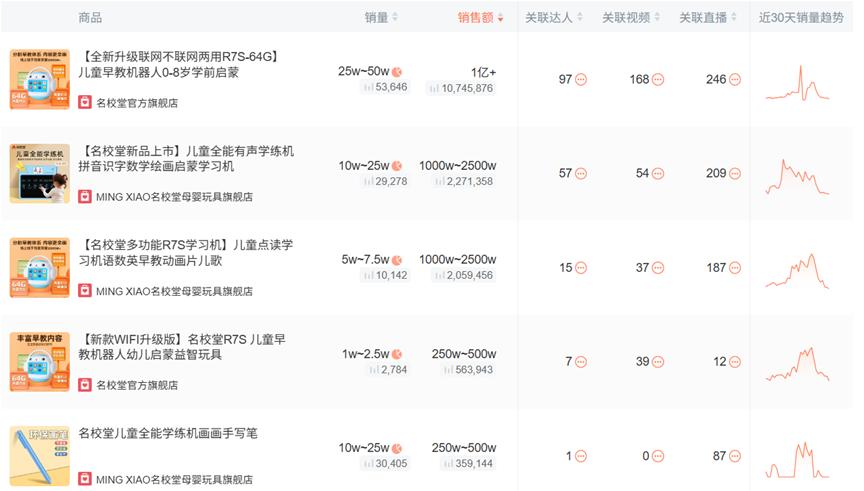Click shop icon on 新款WIFI升级版 row
Screen dimensions: 864x491
coord(84,385)
